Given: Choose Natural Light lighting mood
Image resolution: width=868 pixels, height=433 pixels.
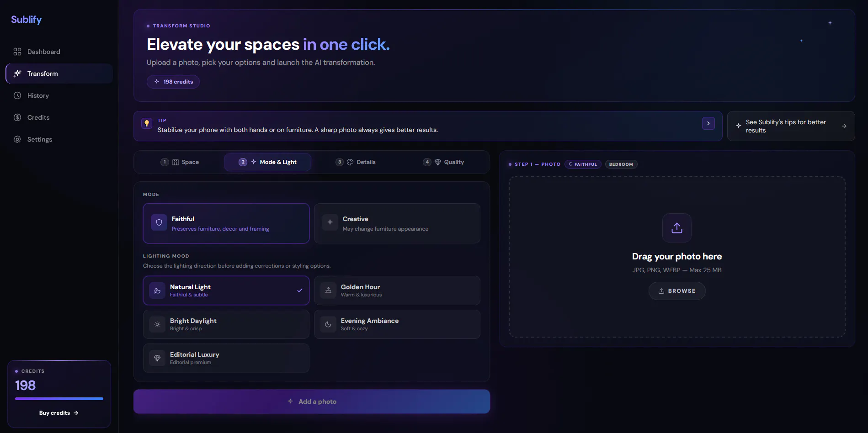Looking at the screenshot, I should [x=226, y=290].
